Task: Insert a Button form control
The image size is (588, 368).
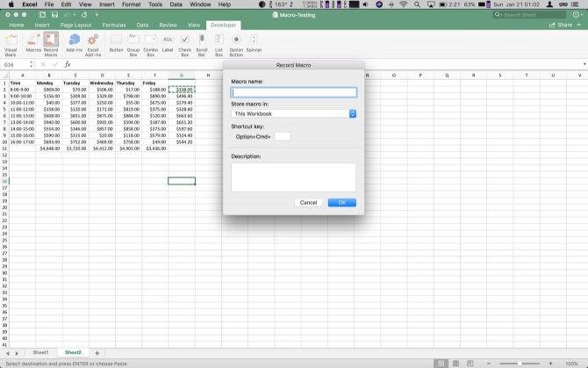Action: tap(116, 43)
